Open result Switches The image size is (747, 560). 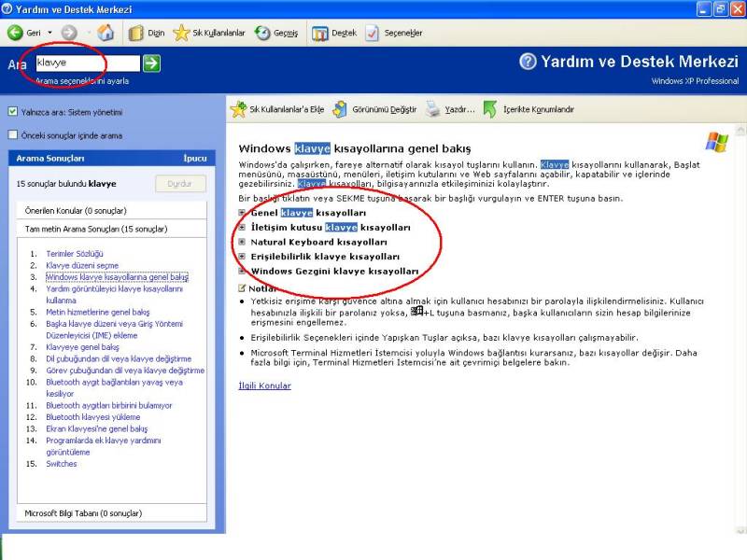pyautogui.click(x=61, y=463)
